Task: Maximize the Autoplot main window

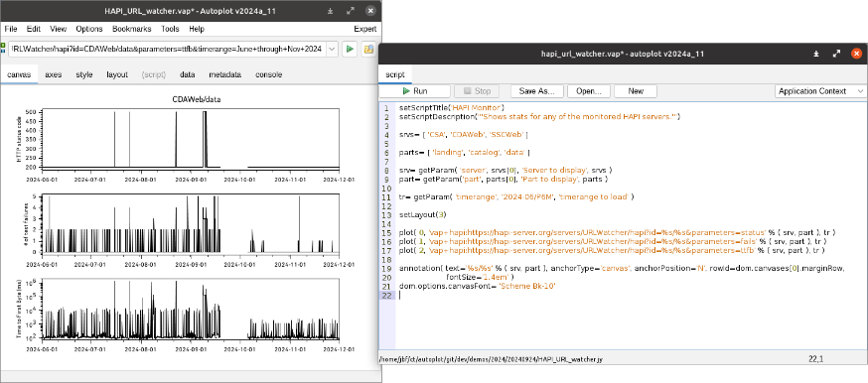Action: (350, 11)
